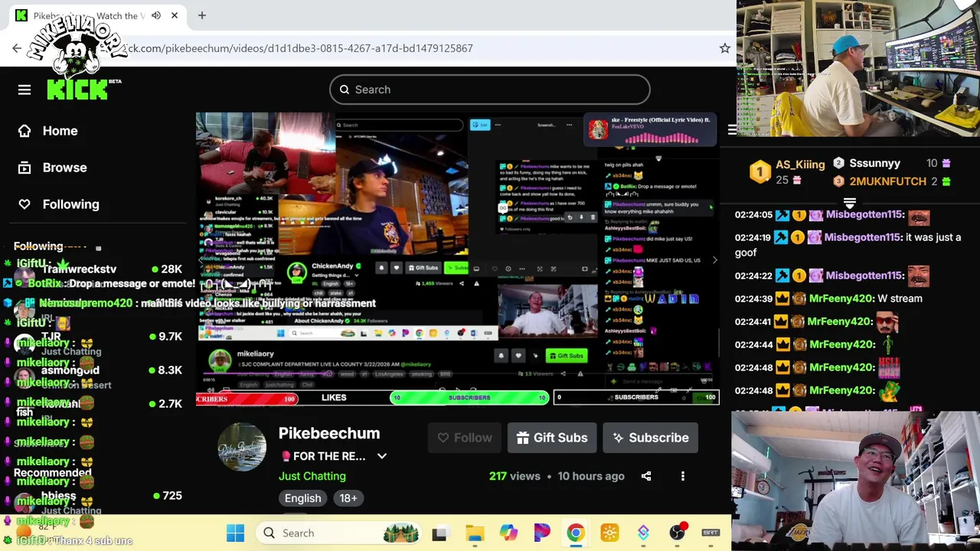Image resolution: width=980 pixels, height=551 pixels.
Task: Click Ssssunnyy in the leaderboard overlay
Action: 874,163
